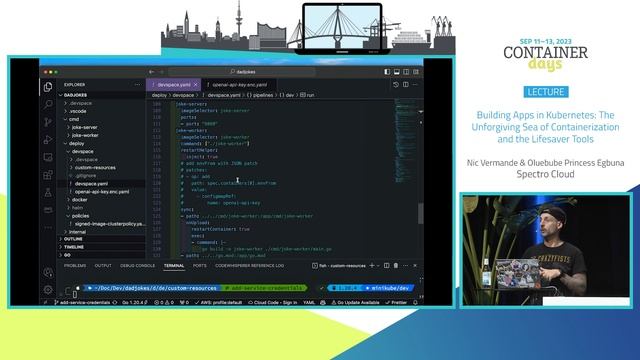Kill terminal with the trash icon
The image size is (640, 360).
point(396,266)
